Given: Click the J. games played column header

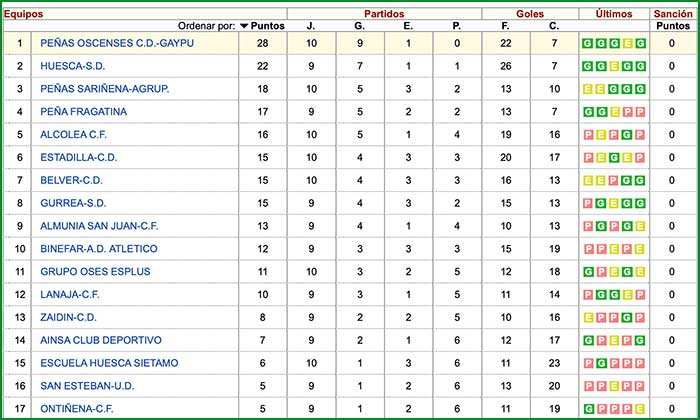Looking at the screenshot, I should click(x=311, y=26).
